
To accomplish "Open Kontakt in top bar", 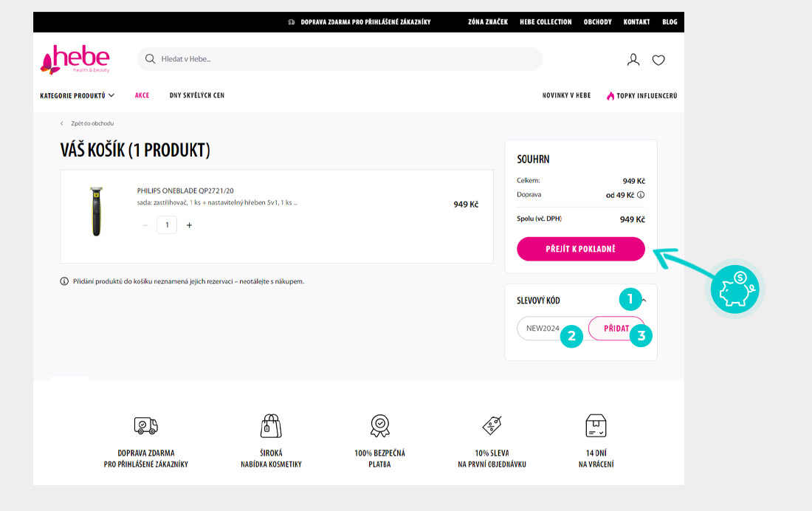I will (636, 22).
